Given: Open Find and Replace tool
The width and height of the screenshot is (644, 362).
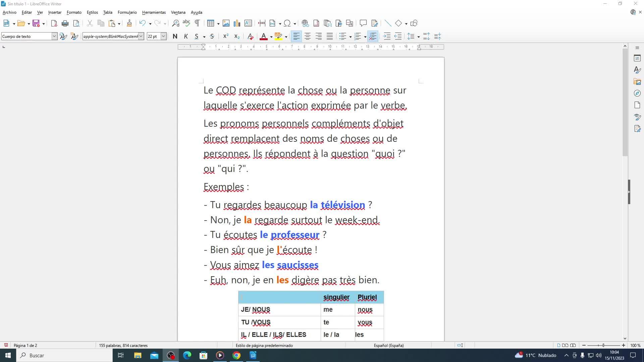Looking at the screenshot, I should tap(175, 23).
